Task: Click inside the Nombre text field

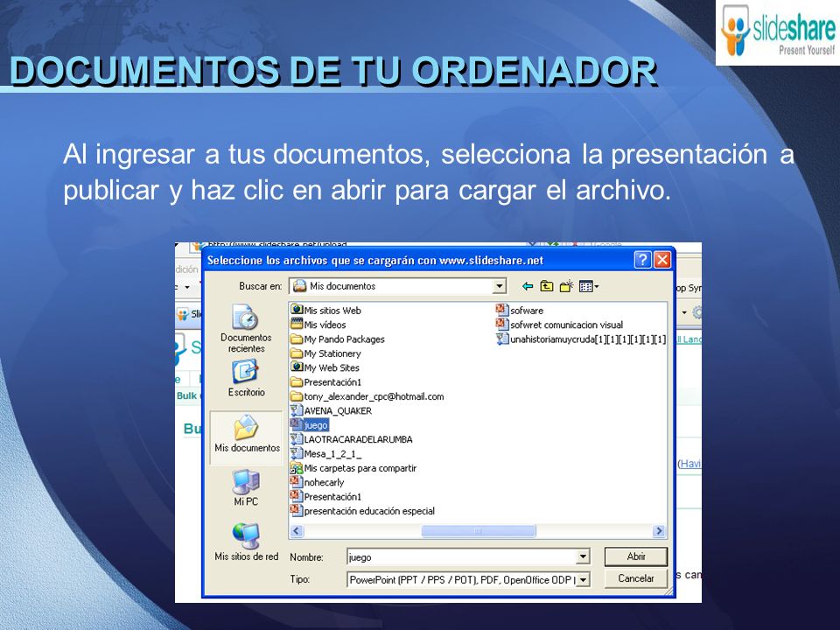Action: coord(462,557)
